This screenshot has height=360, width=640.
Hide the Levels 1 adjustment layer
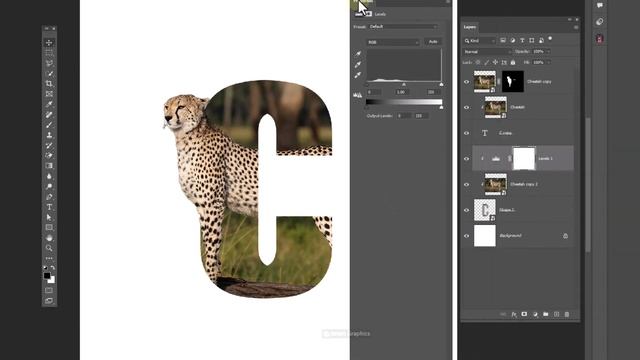[467, 159]
